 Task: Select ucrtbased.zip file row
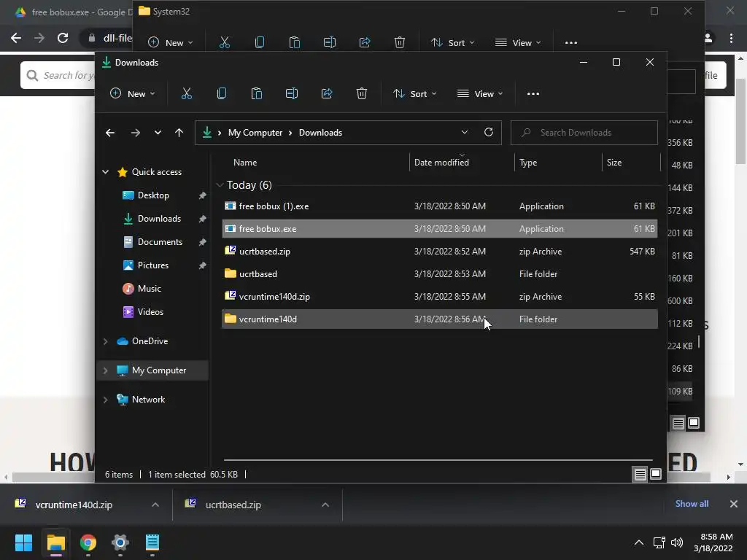pos(440,252)
